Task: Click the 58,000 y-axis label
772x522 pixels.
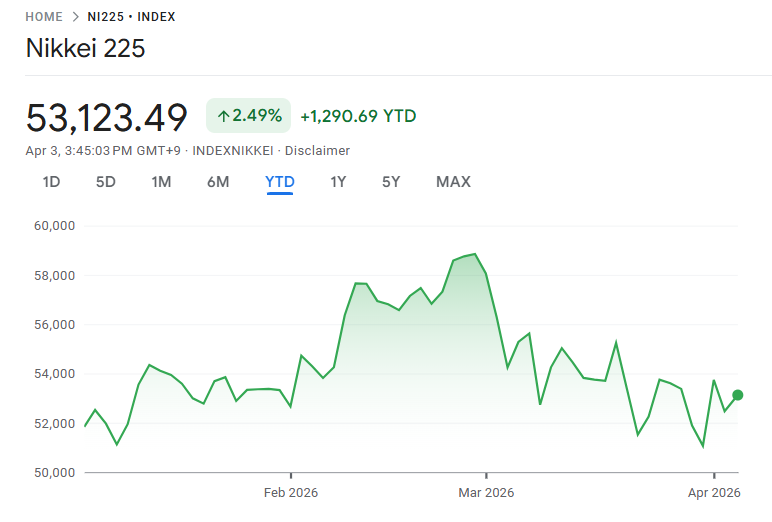Action: [54, 276]
